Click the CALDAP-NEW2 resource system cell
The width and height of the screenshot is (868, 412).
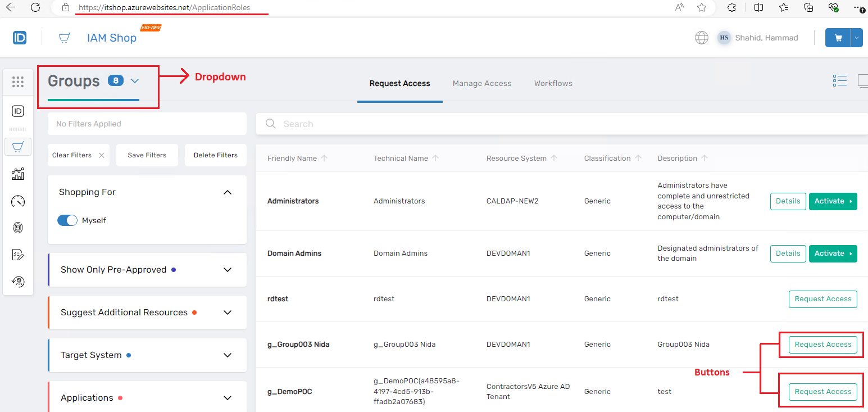512,201
